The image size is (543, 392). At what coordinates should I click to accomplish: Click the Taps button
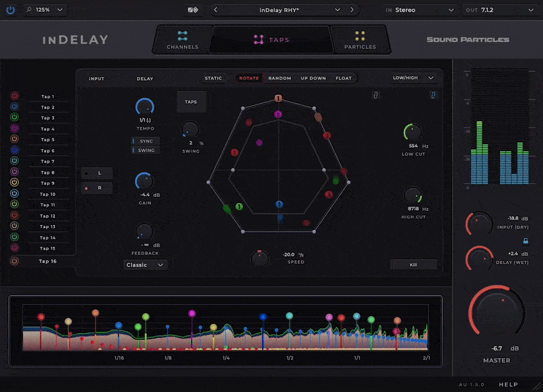(191, 102)
